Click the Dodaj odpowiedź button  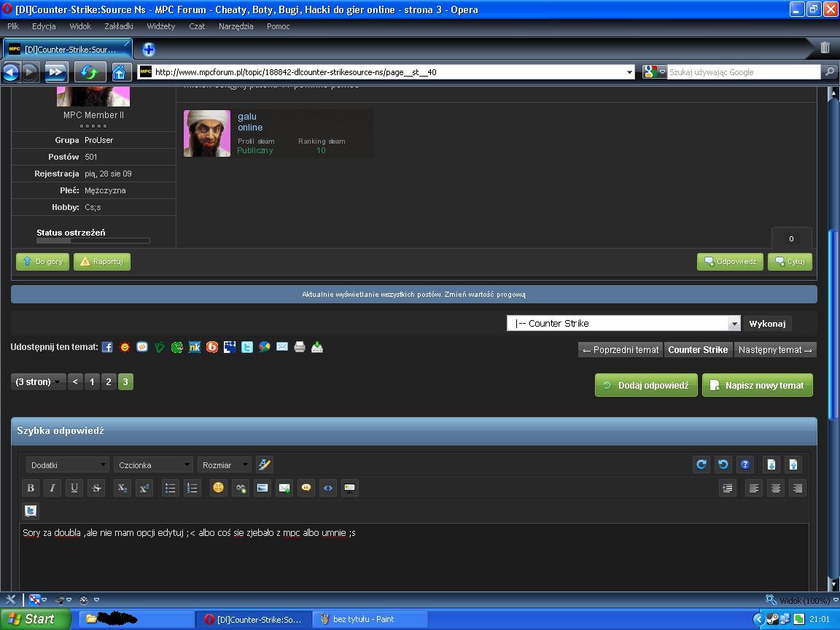click(x=646, y=385)
